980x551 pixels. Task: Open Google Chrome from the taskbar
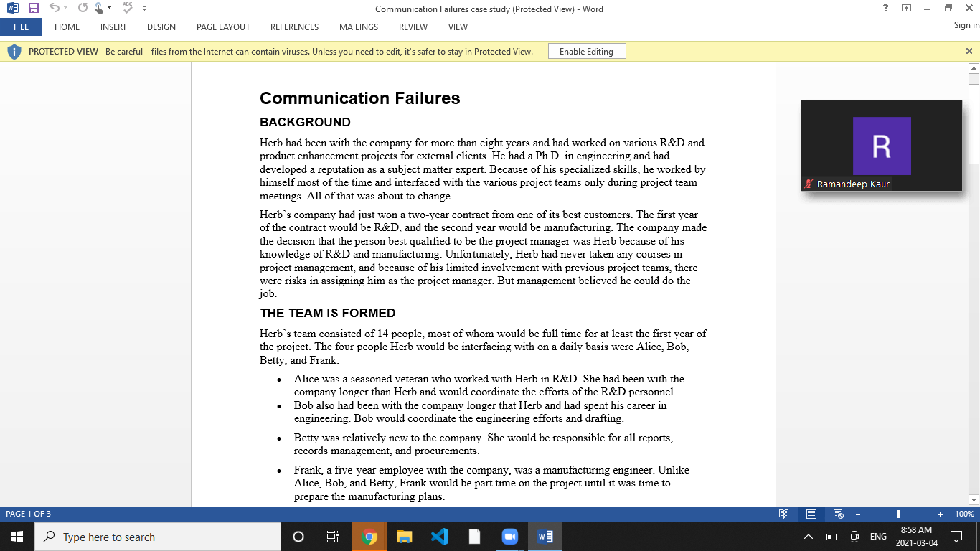pos(369,536)
